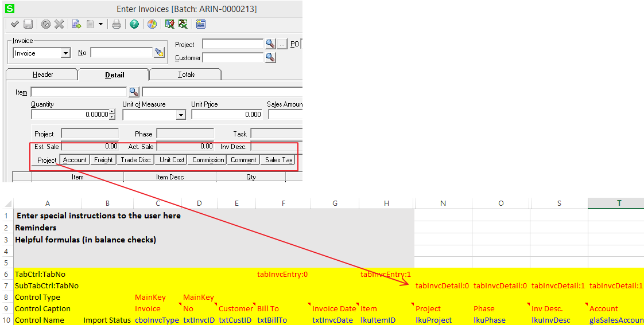Click the Sales Tax sub-tab button
This screenshot has width=644, height=325.
[279, 160]
